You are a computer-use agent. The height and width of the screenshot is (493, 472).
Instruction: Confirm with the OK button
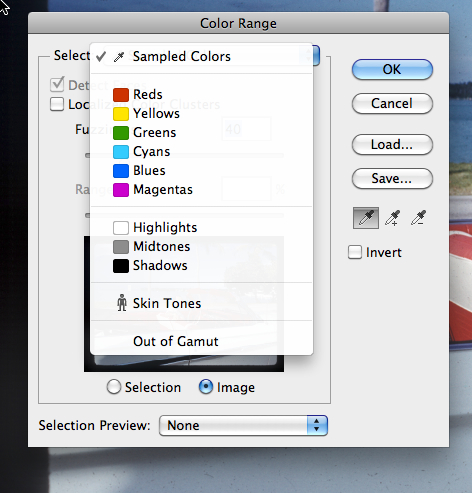[x=392, y=69]
